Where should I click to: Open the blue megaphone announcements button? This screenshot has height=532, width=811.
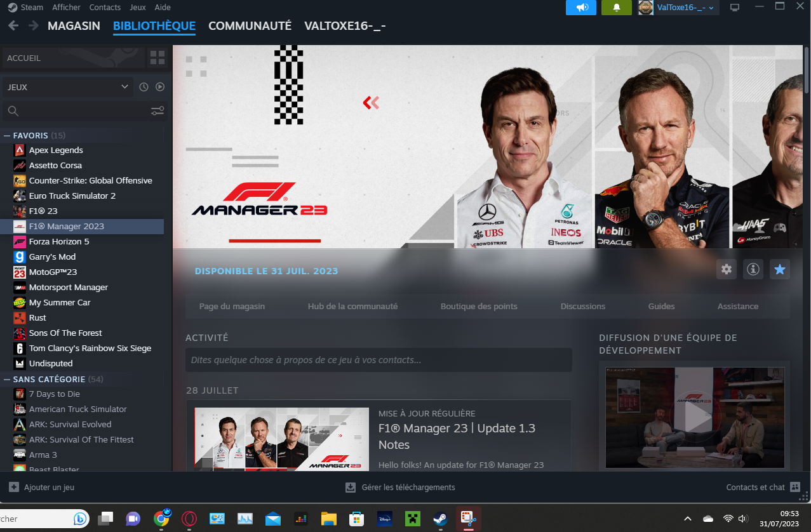coord(582,8)
